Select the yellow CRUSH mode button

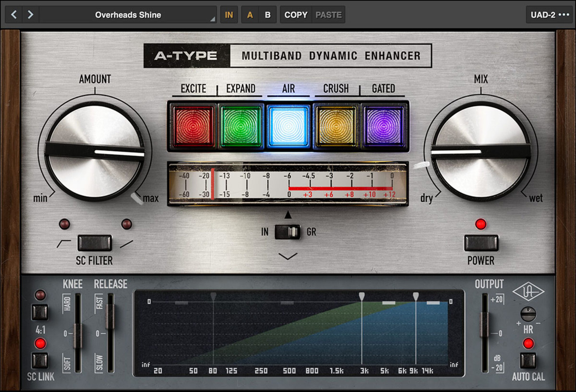(336, 126)
